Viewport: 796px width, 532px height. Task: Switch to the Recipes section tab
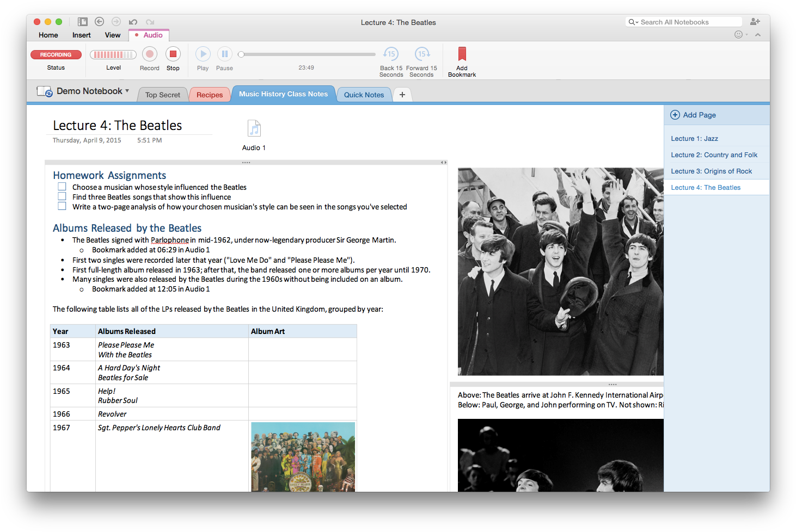[210, 94]
